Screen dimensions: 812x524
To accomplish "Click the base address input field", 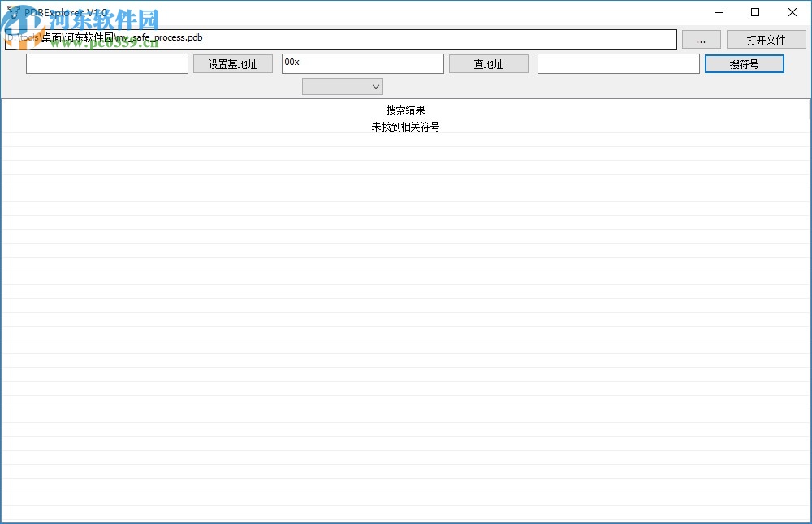I will tap(106, 63).
